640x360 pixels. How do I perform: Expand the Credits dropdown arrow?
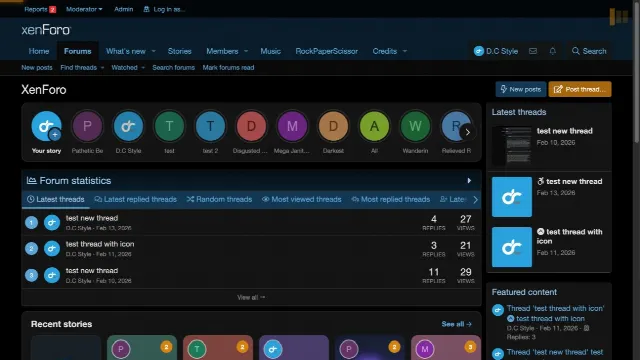coord(404,51)
